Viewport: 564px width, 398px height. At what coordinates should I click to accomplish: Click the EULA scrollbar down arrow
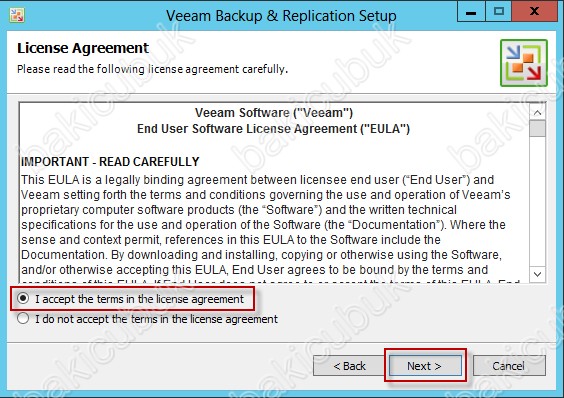537,274
